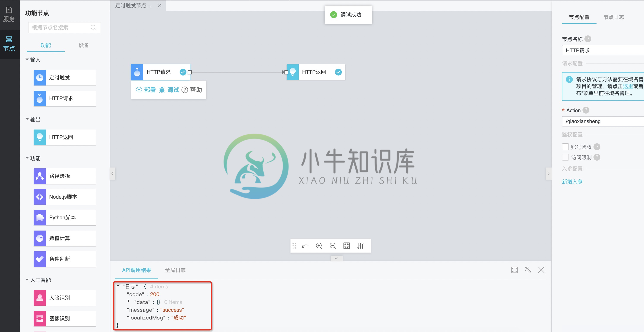Viewport: 644px width, 332px height.
Task: Switch to the 节点配置 tab
Action: 579,17
